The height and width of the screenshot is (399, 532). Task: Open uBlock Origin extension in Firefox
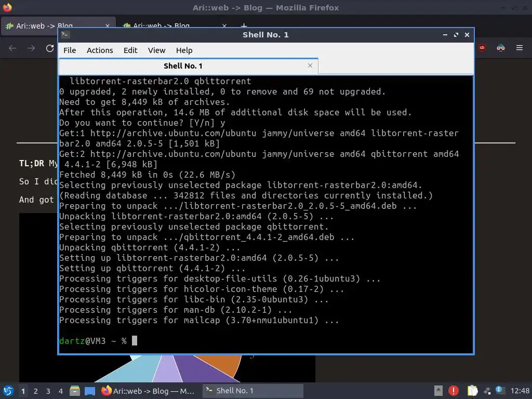[x=482, y=48]
